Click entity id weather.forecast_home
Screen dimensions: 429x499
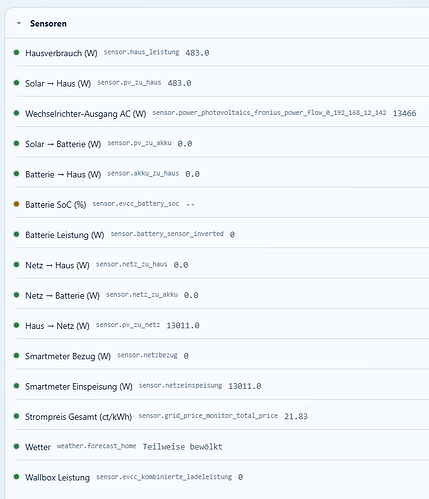pyautogui.click(x=96, y=446)
